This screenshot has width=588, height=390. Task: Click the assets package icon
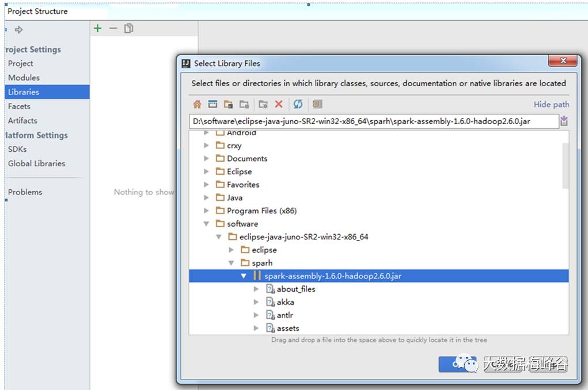[x=270, y=328]
